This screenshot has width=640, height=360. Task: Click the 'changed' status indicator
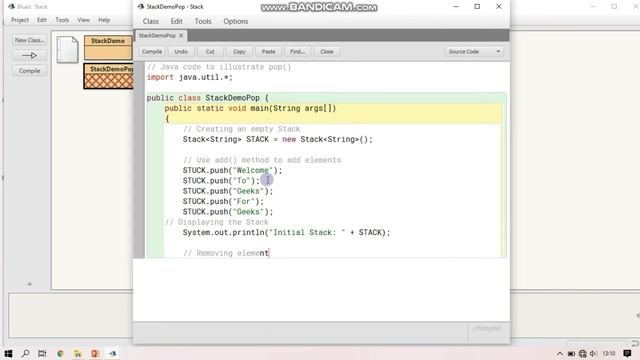pyautogui.click(x=487, y=329)
